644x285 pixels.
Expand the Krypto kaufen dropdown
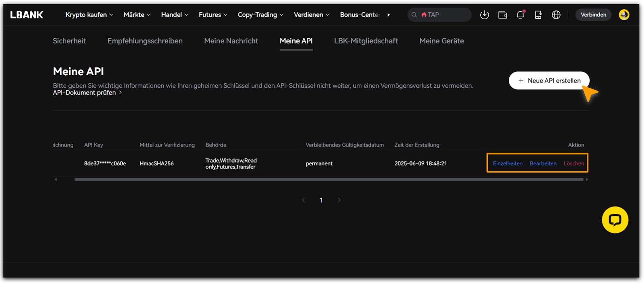pyautogui.click(x=89, y=15)
